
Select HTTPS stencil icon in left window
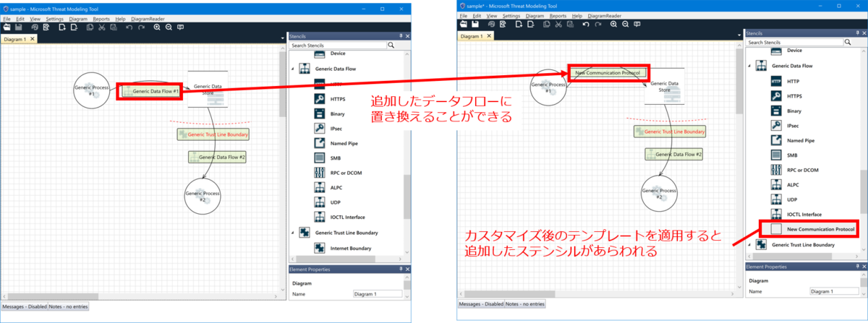tap(319, 98)
